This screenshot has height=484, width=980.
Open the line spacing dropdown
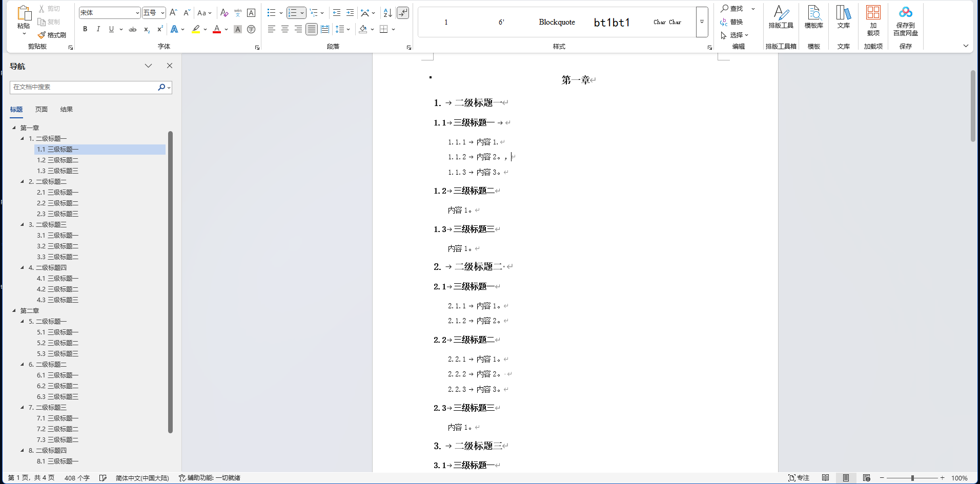(342, 29)
